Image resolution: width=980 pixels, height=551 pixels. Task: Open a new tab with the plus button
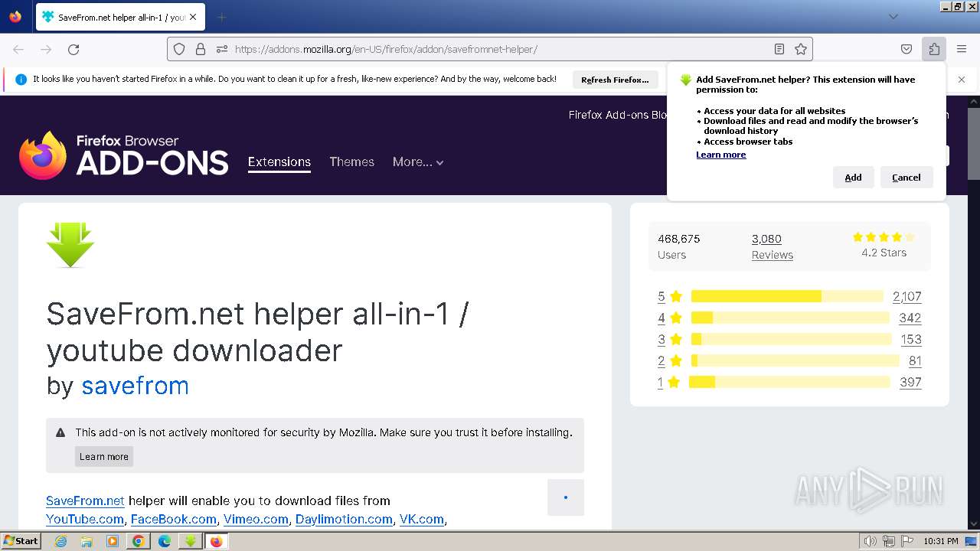coord(221,17)
